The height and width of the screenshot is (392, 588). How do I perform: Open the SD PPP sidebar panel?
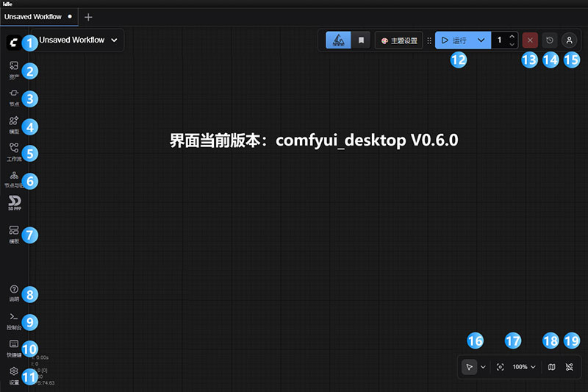pyautogui.click(x=14, y=202)
